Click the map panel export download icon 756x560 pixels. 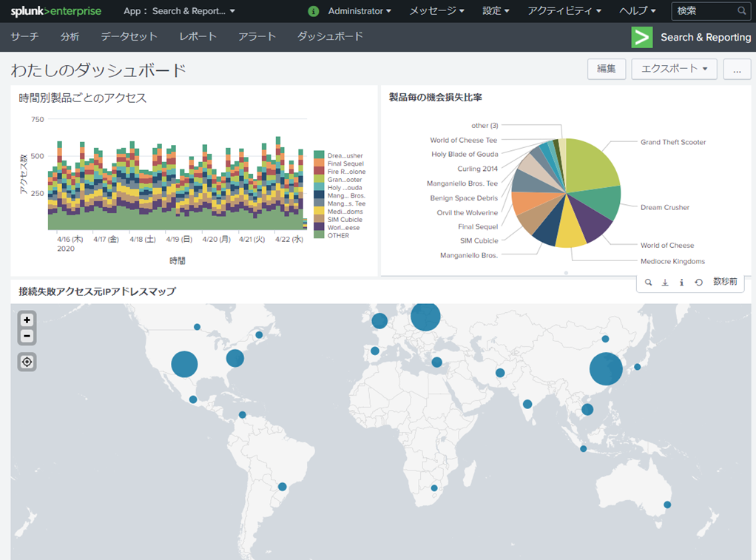[x=665, y=283]
